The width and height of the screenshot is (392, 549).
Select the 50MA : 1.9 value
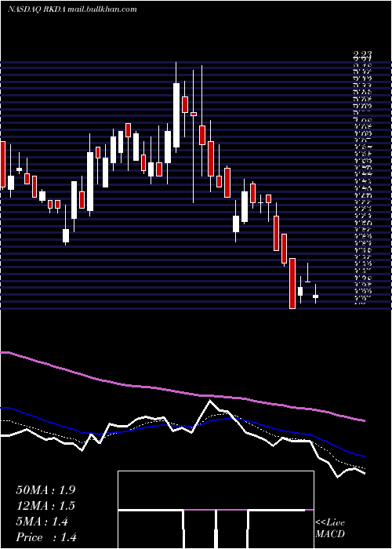(x=45, y=490)
